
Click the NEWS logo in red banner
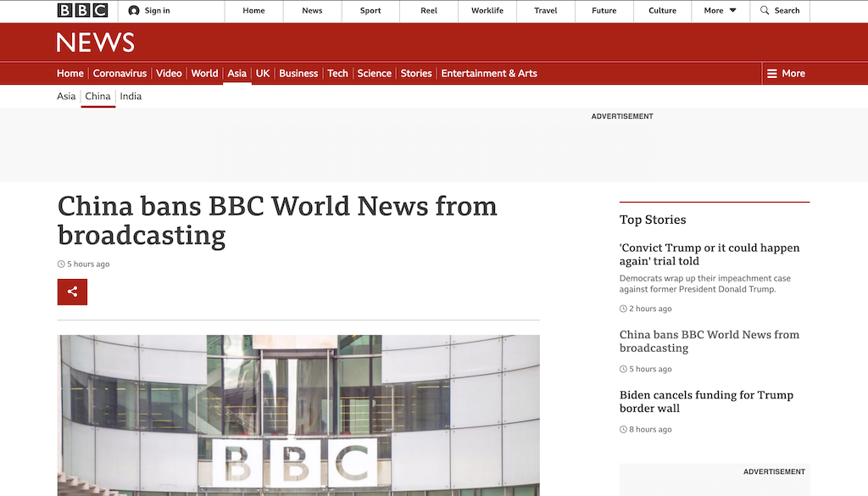pos(95,42)
